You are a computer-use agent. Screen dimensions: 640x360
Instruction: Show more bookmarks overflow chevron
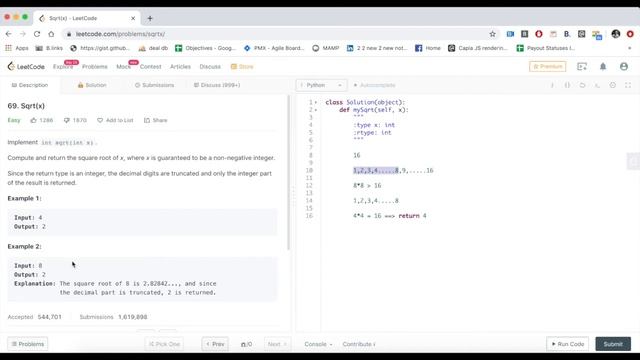(629, 48)
